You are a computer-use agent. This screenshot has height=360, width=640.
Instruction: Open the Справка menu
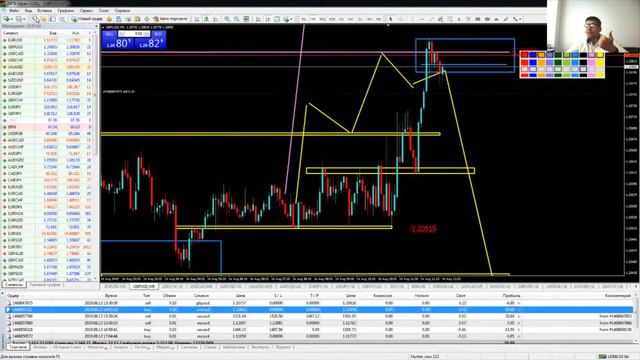tap(122, 10)
